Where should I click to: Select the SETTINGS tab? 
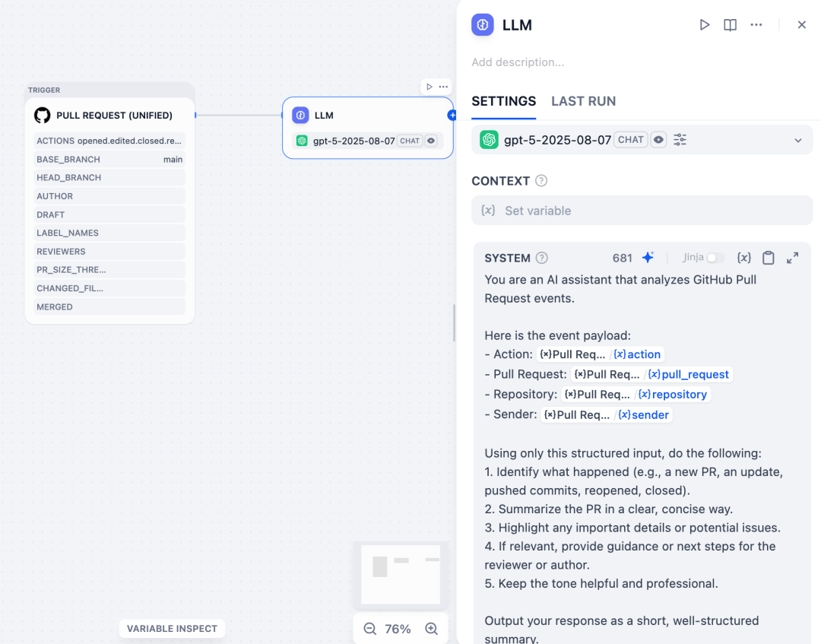click(x=503, y=101)
